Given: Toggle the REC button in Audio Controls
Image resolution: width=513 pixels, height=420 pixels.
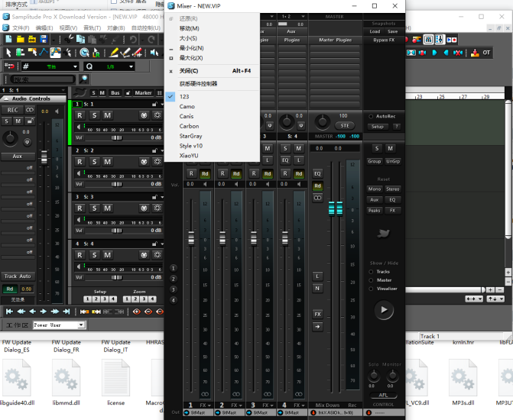Looking at the screenshot, I should pos(12,110).
